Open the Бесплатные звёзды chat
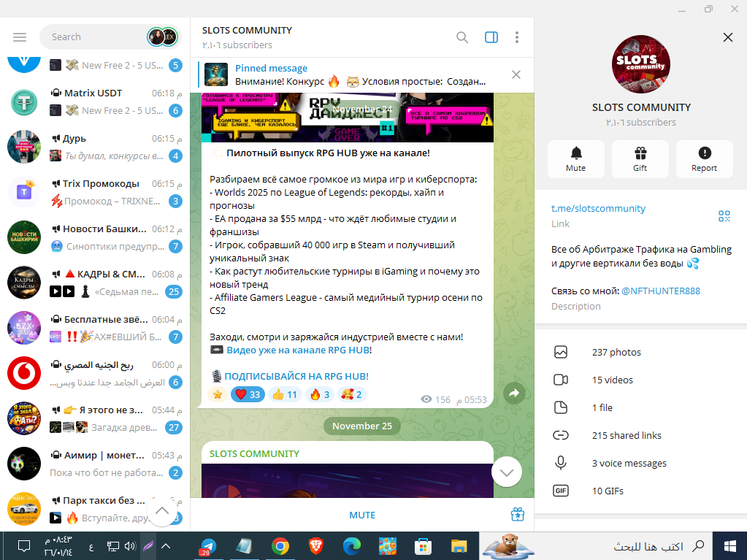 click(95, 328)
